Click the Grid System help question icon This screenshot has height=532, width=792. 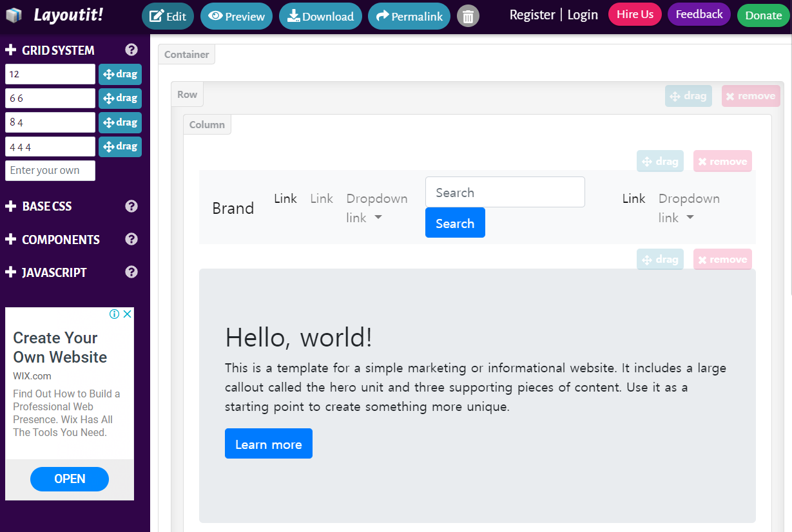click(x=131, y=50)
